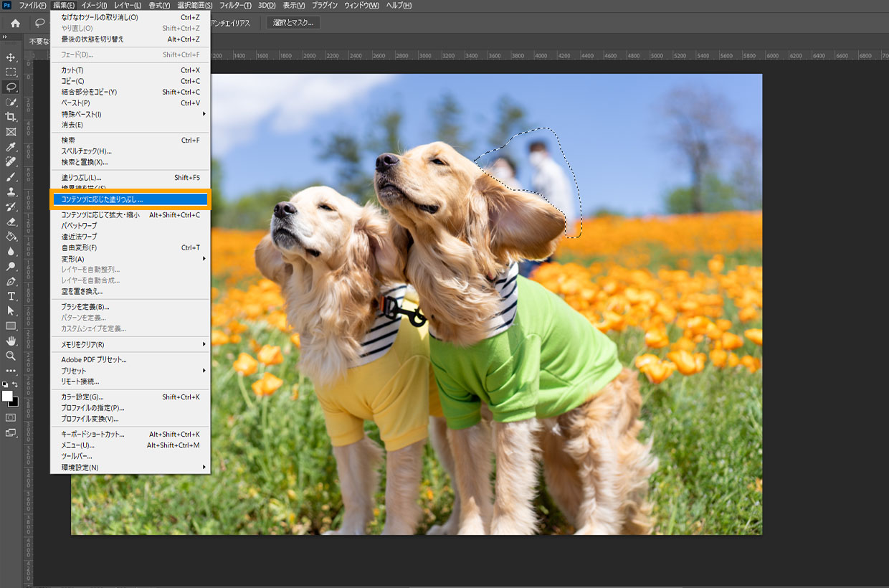Expand 環境設定(N) submenu
889x588 pixels.
coord(129,468)
